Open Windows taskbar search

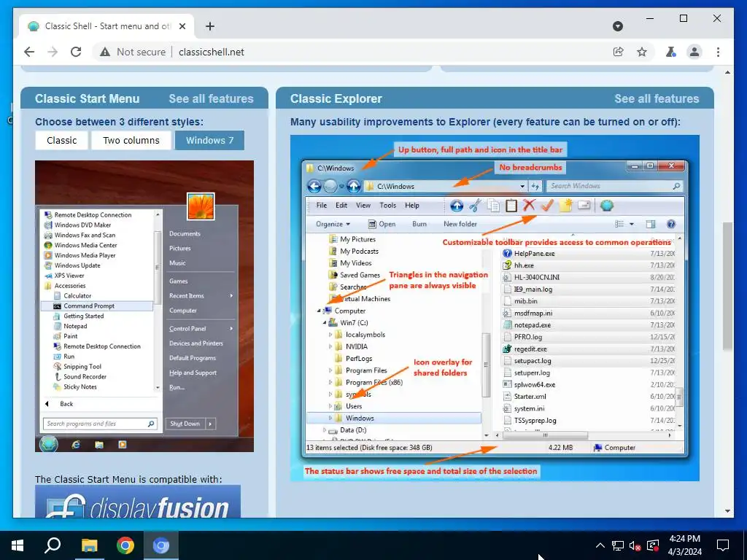pyautogui.click(x=53, y=545)
